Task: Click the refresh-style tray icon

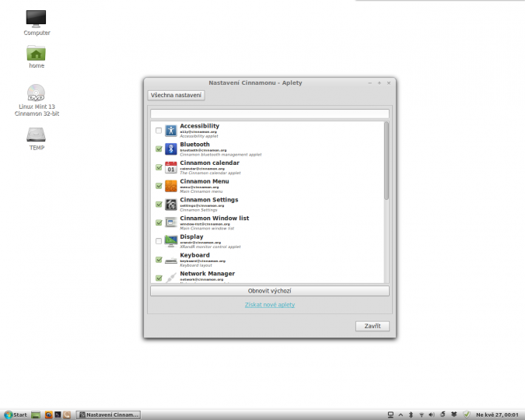Action: click(443, 415)
